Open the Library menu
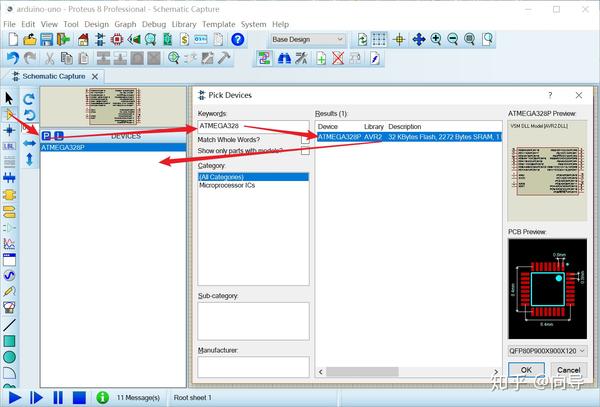Viewport: 600px width, 407px height. 184,24
